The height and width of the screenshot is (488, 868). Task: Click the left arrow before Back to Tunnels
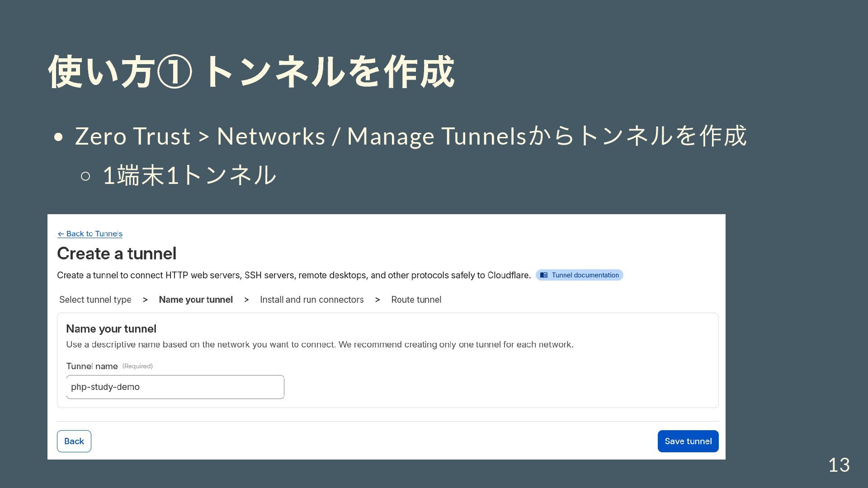pyautogui.click(x=61, y=234)
